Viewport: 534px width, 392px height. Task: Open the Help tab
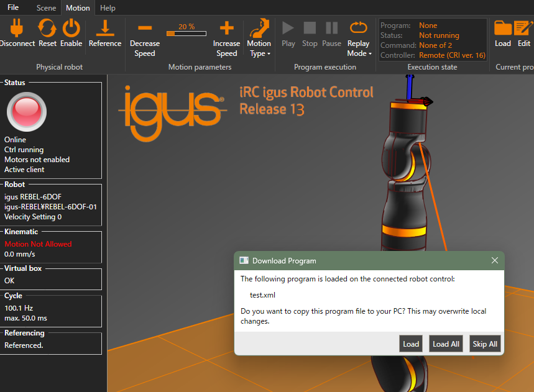click(x=108, y=8)
